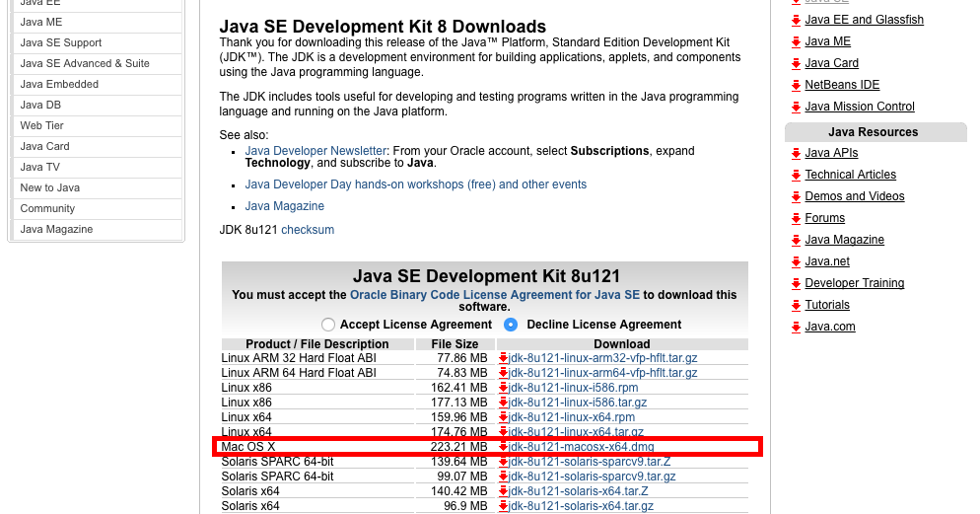Open Java ME in left navigation
980x514 pixels.
click(x=97, y=22)
